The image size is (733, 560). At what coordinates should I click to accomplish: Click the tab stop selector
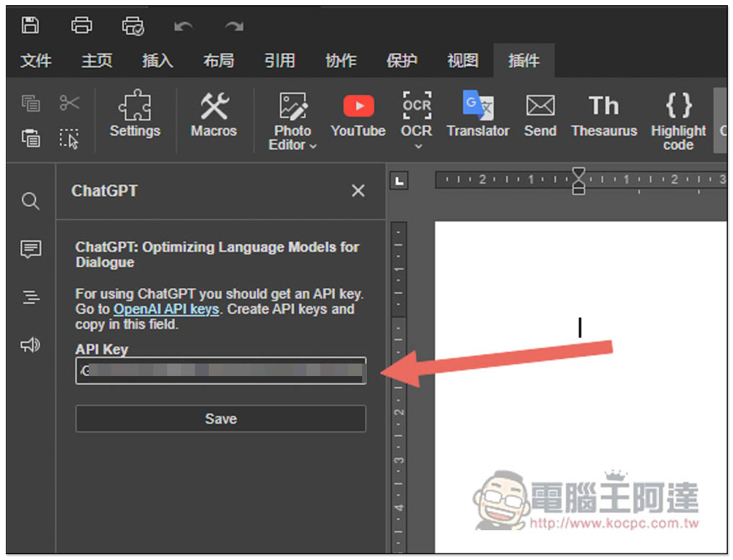[x=399, y=181]
